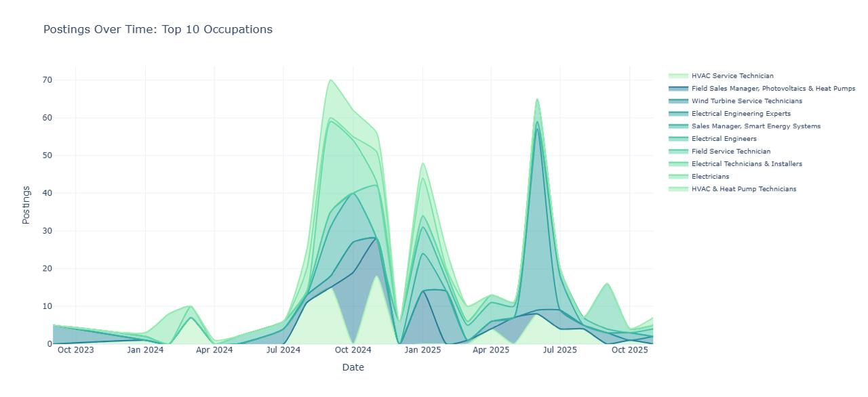Hide the Field Sales Manager, Photovoltaics & Heat Pumps series
868x397 pixels.
pos(773,89)
